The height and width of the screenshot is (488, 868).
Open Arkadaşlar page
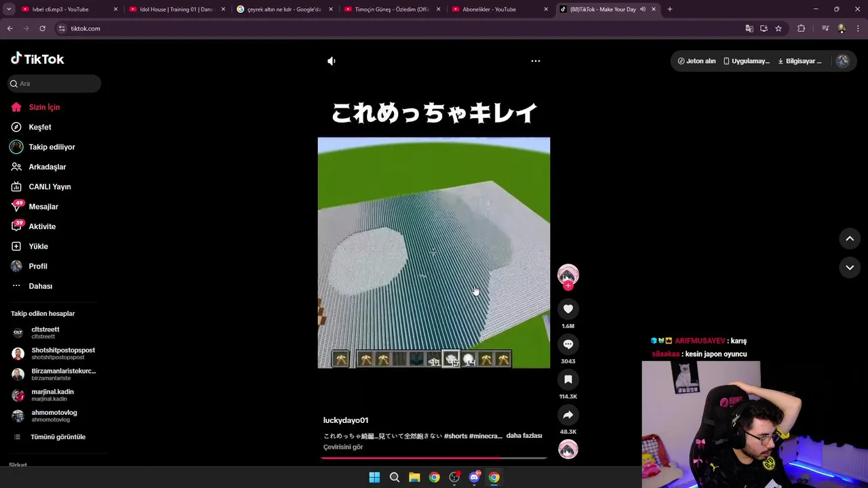[47, 167]
